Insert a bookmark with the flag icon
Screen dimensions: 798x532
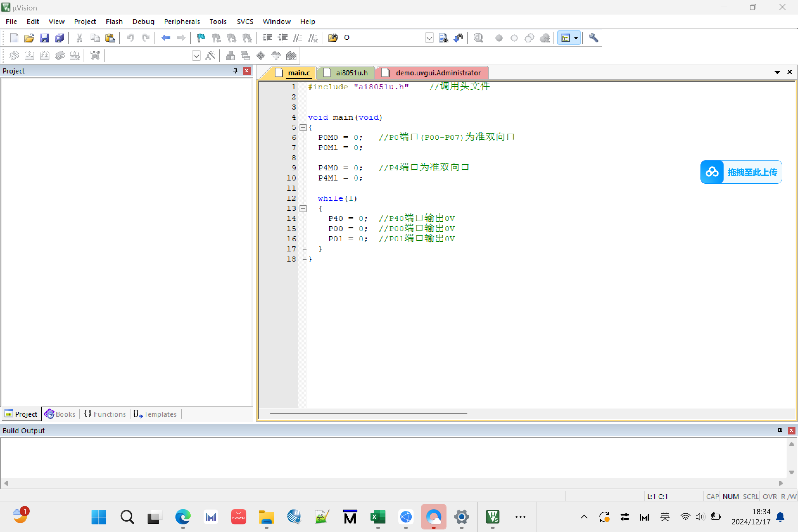pyautogui.click(x=201, y=38)
